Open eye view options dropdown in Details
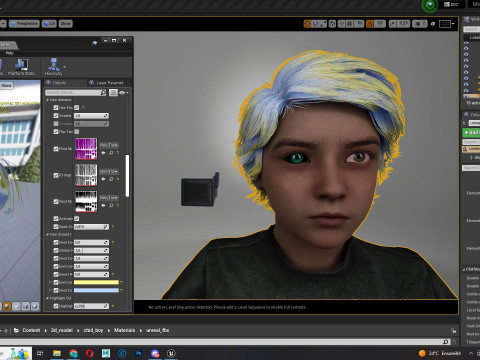The width and height of the screenshot is (480, 360). [123, 93]
